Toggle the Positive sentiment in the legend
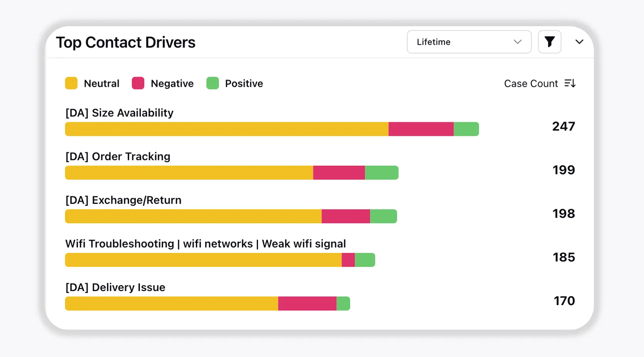 pos(212,83)
